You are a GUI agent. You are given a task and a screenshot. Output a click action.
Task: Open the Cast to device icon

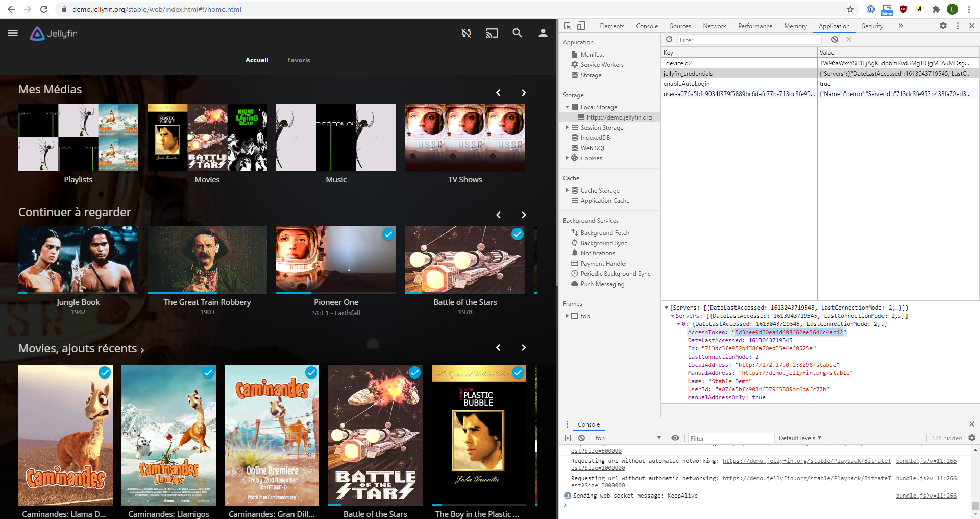[x=492, y=33]
